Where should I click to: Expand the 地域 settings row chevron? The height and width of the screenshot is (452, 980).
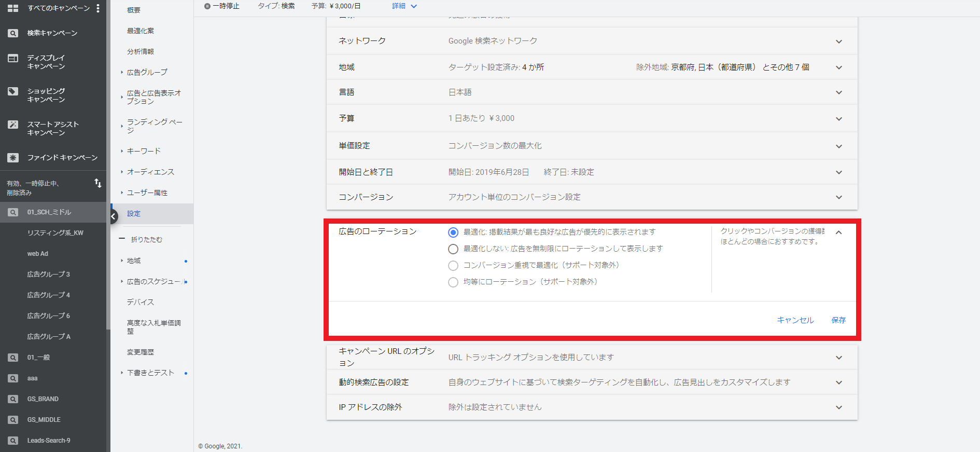pos(838,67)
